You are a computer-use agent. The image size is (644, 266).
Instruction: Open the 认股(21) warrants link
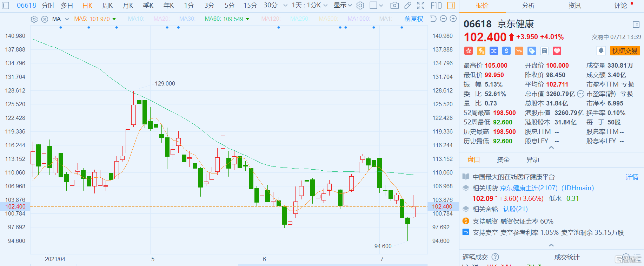click(x=516, y=209)
